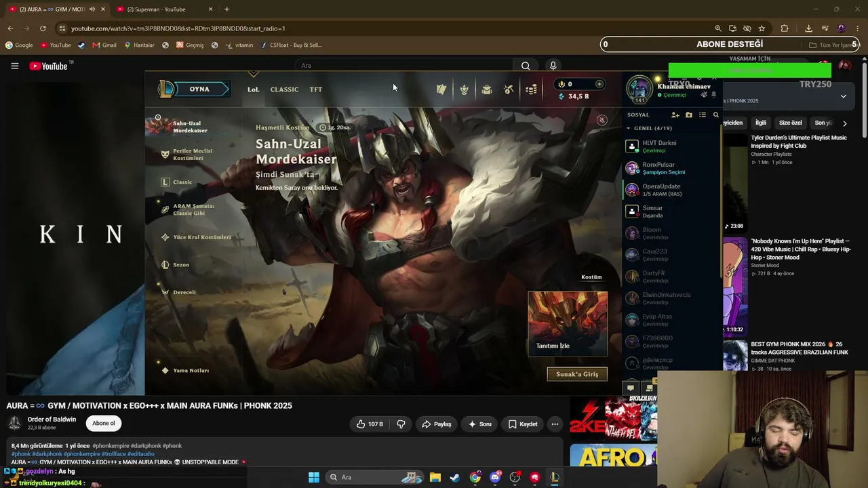Select the Sahn-Uzal Mordekaiser sidebar item
The image size is (868, 488).
pos(190,127)
